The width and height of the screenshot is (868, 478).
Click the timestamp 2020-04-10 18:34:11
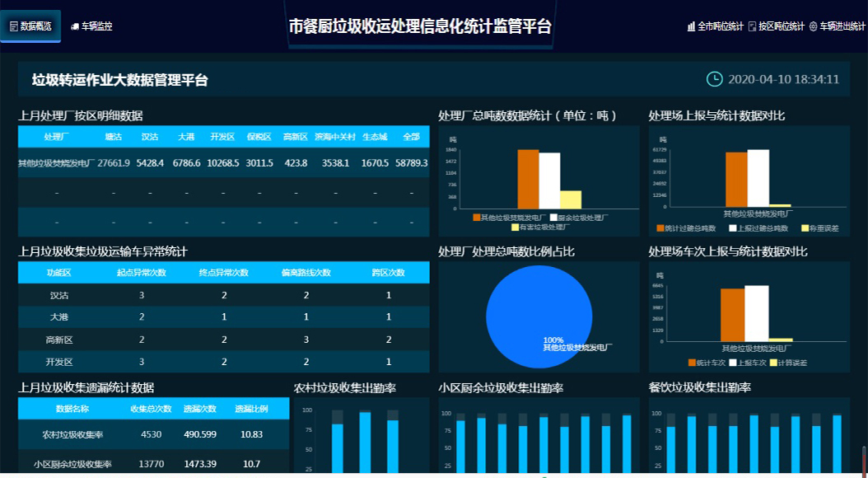(783, 79)
